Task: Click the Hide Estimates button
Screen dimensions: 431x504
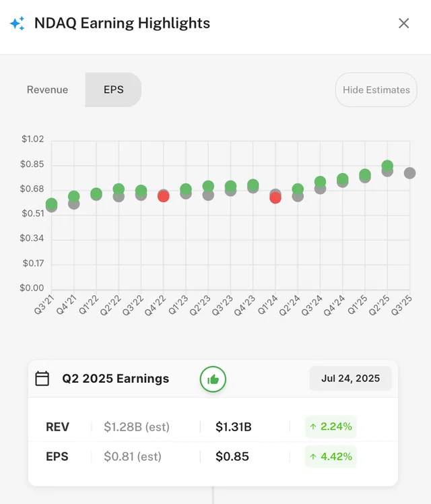Action: [x=376, y=90]
